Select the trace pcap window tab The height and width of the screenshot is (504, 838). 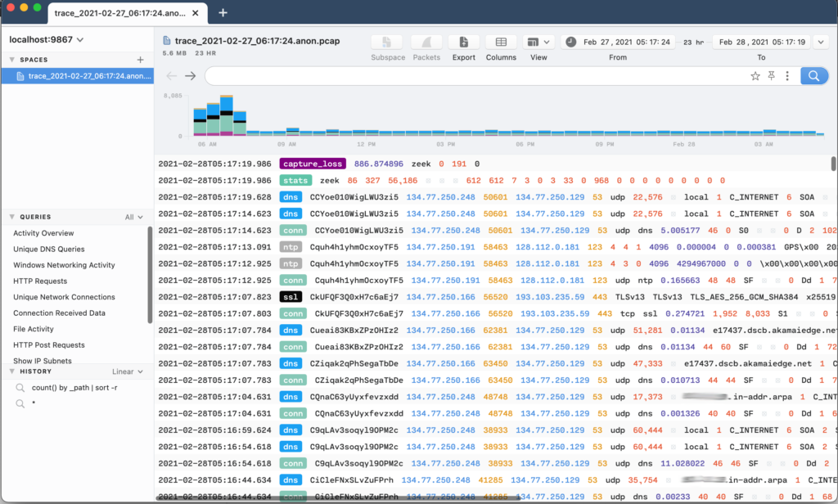pyautogui.click(x=125, y=13)
